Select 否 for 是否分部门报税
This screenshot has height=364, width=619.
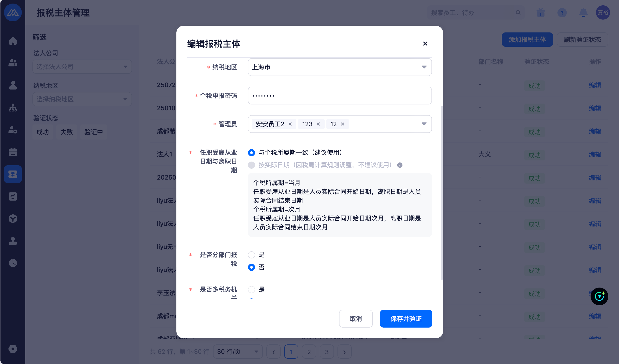(251, 267)
